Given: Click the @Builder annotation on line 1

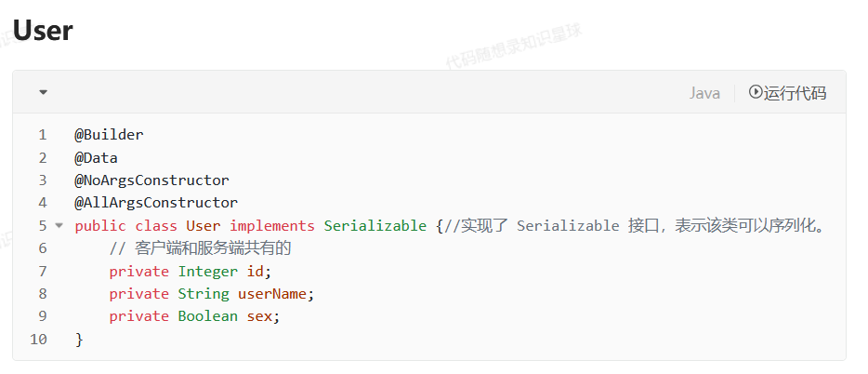Looking at the screenshot, I should [109, 135].
